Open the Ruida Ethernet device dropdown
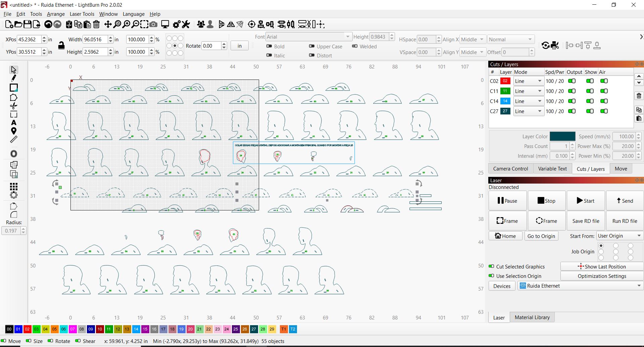The height and width of the screenshot is (347, 644). click(580, 286)
